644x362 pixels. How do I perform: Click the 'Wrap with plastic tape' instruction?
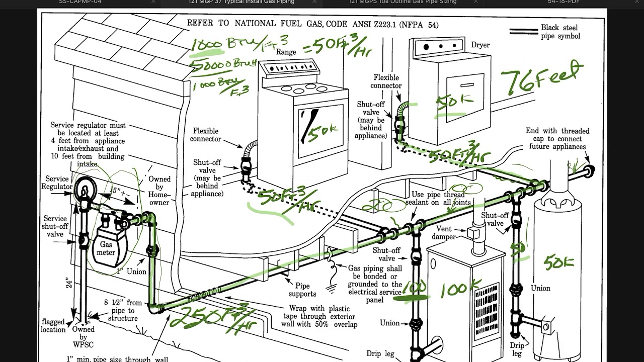click(319, 316)
